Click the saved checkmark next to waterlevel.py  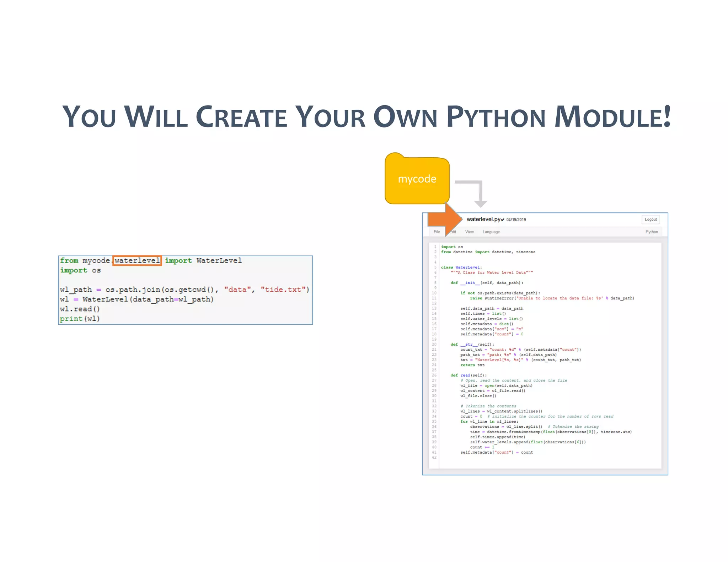pos(503,220)
